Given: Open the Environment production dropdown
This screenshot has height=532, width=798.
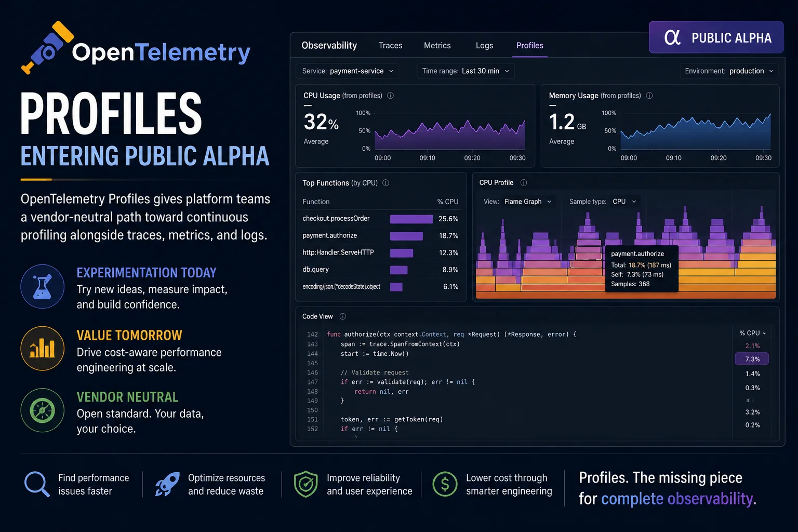Looking at the screenshot, I should 729,71.
